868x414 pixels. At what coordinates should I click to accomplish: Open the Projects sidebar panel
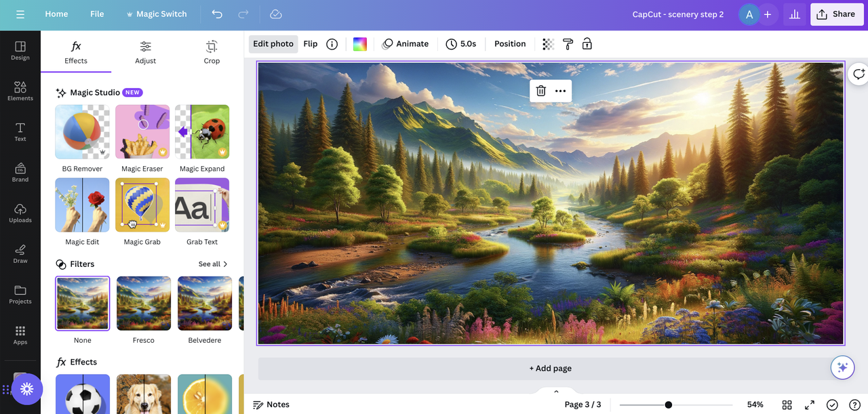point(20,295)
